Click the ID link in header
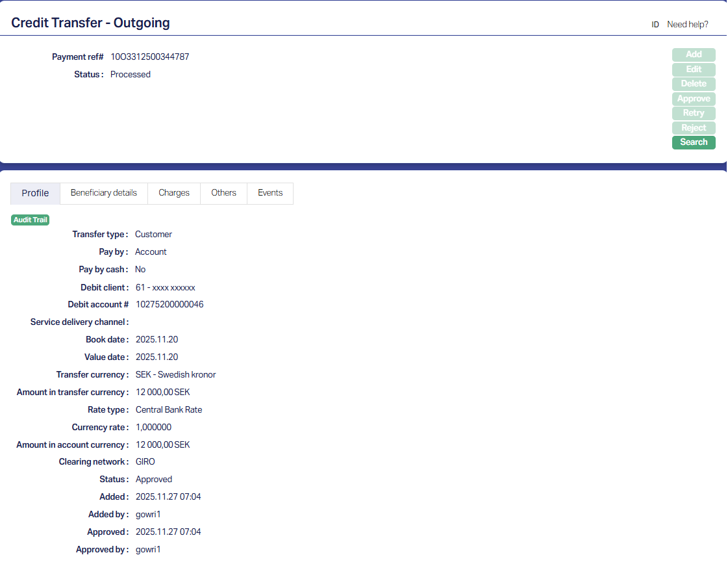This screenshot has height=579, width=728. [x=655, y=25]
